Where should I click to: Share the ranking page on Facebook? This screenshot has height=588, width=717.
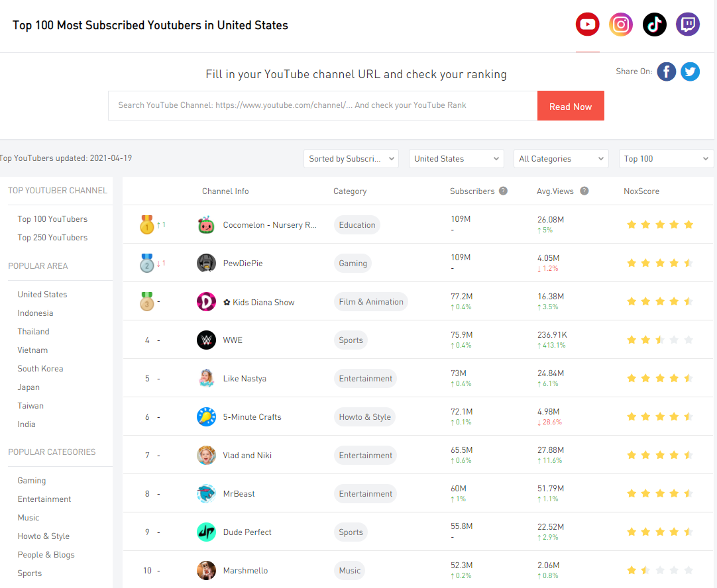(666, 72)
